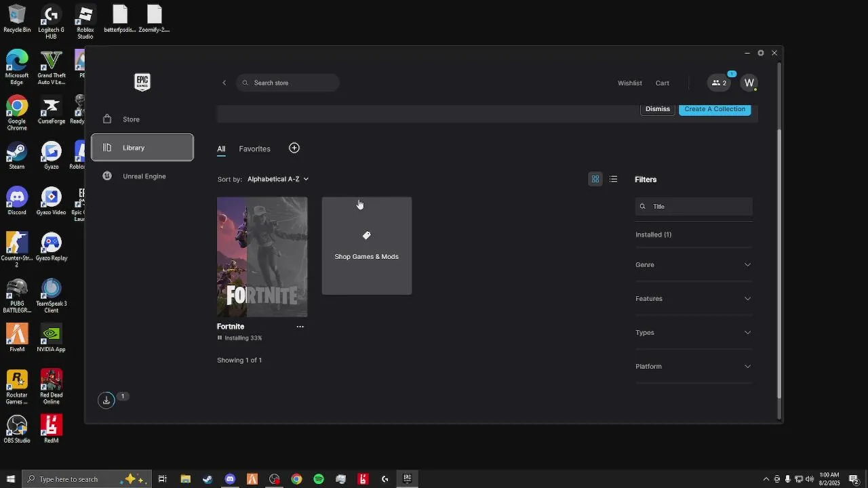868x488 pixels.
Task: Open Gyazo Video desktop shortcut
Action: (51, 201)
